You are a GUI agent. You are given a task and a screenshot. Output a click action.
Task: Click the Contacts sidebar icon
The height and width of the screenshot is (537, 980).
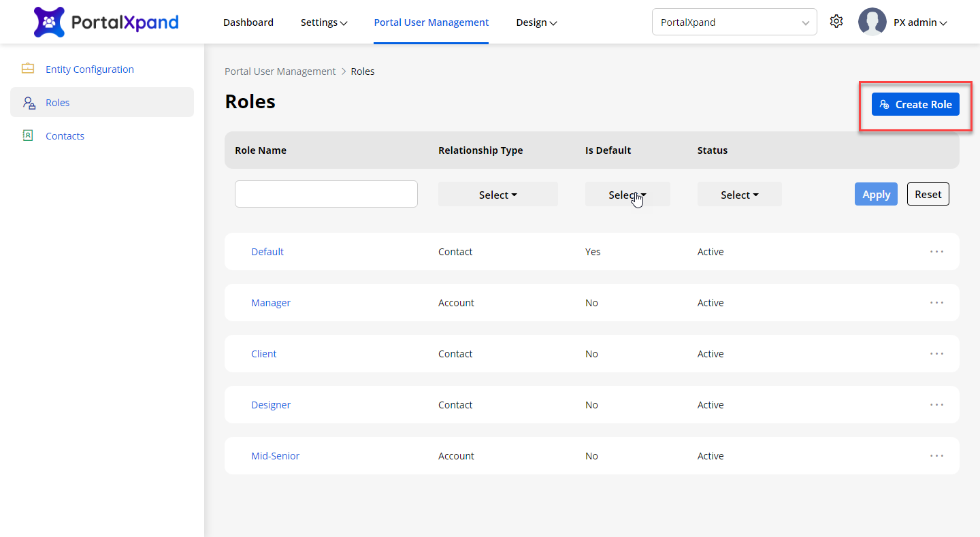pos(28,135)
